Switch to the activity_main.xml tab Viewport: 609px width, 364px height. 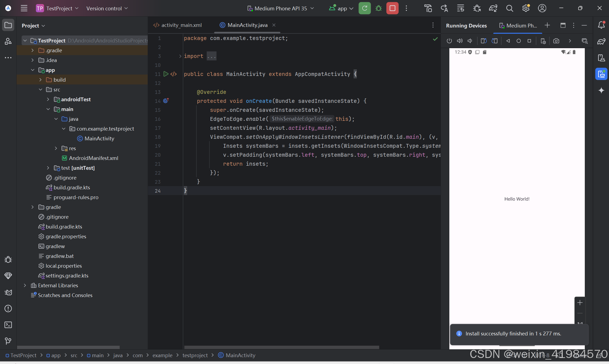tap(181, 25)
